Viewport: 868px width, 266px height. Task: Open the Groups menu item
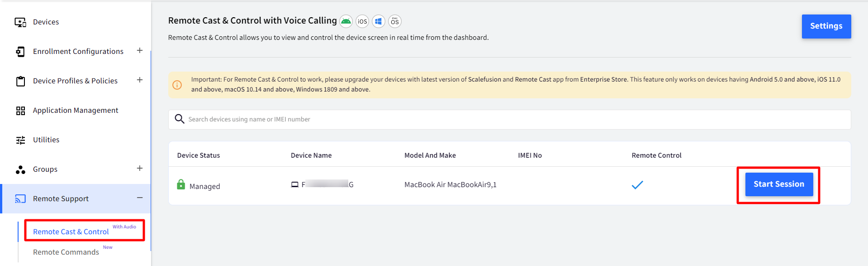[x=45, y=169]
